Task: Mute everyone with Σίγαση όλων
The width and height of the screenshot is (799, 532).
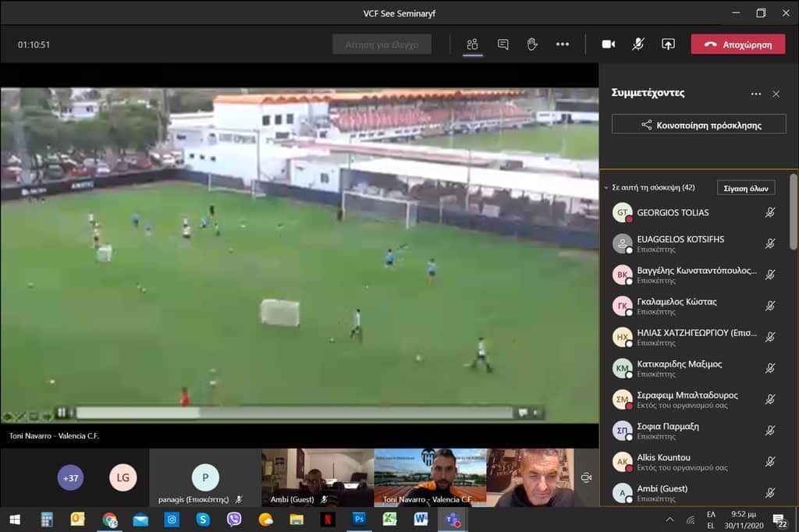Action: (x=745, y=188)
